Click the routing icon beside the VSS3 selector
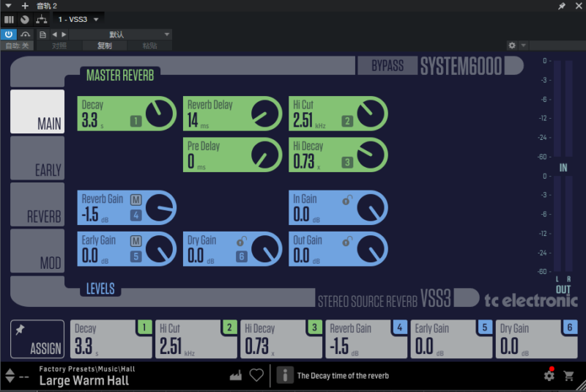586x392 pixels. tap(42, 18)
